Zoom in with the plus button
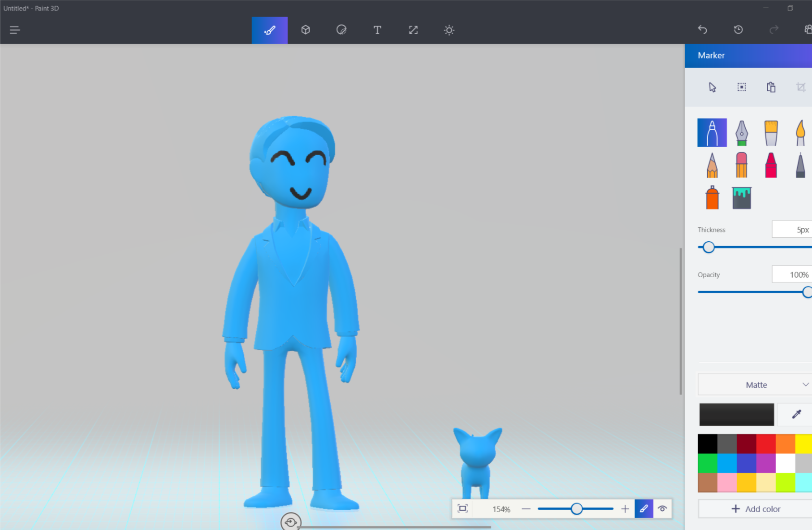The image size is (812, 530). (625, 509)
